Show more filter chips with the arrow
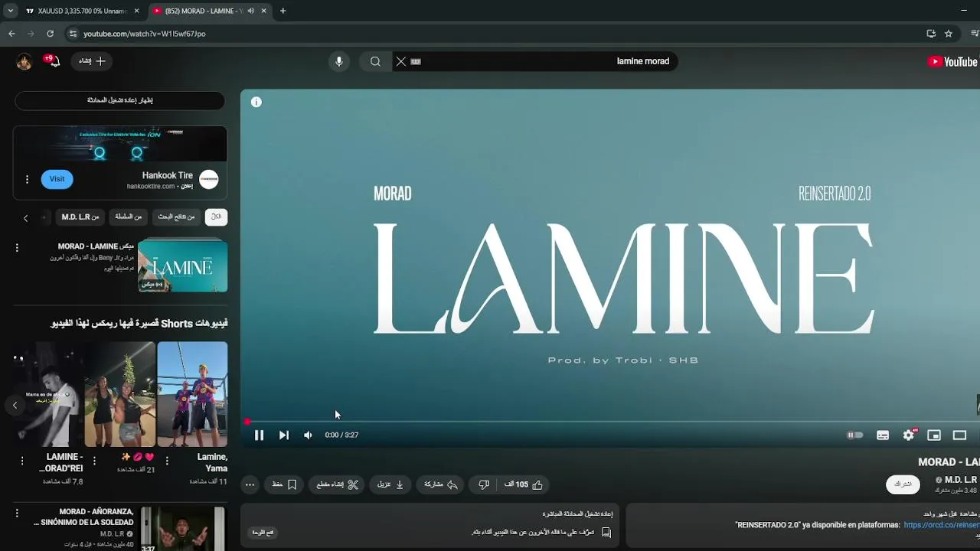Image resolution: width=980 pixels, height=551 pixels. click(25, 217)
